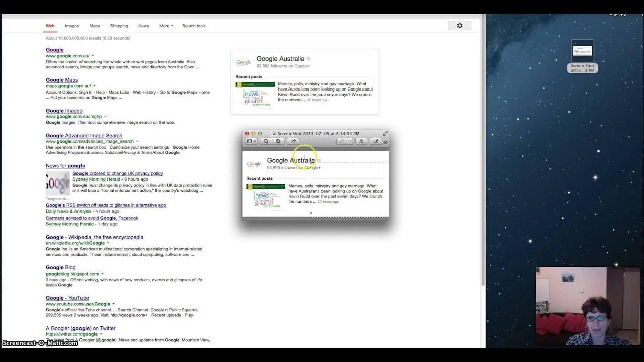Click the document proxy icon in Preview title bar
Image resolution: width=644 pixels, height=362 pixels.
click(x=274, y=134)
